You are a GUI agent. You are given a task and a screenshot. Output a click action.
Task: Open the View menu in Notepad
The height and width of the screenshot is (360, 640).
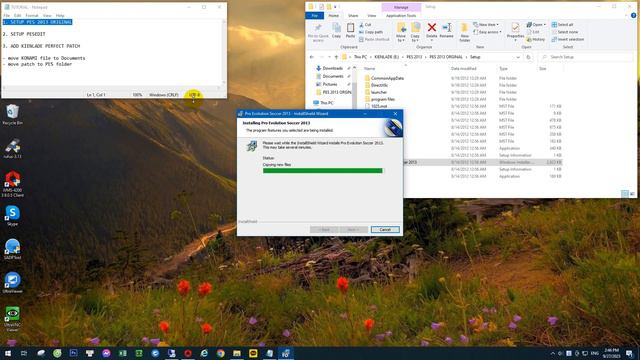47,16
